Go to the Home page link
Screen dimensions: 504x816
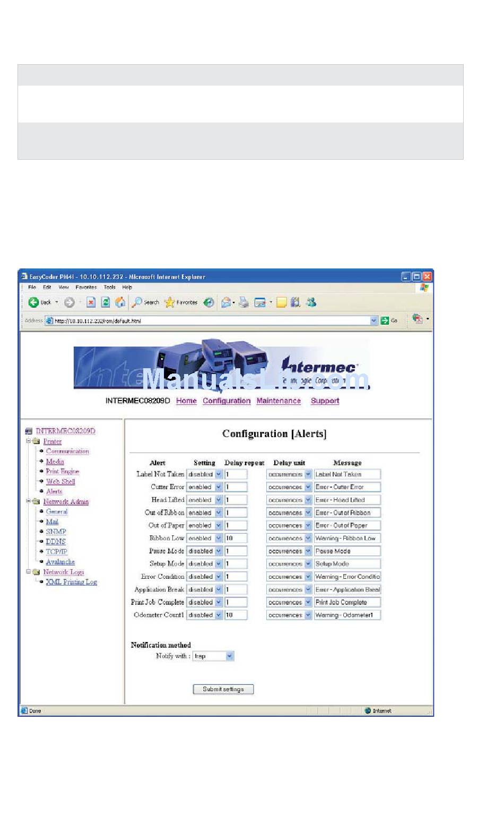(186, 401)
